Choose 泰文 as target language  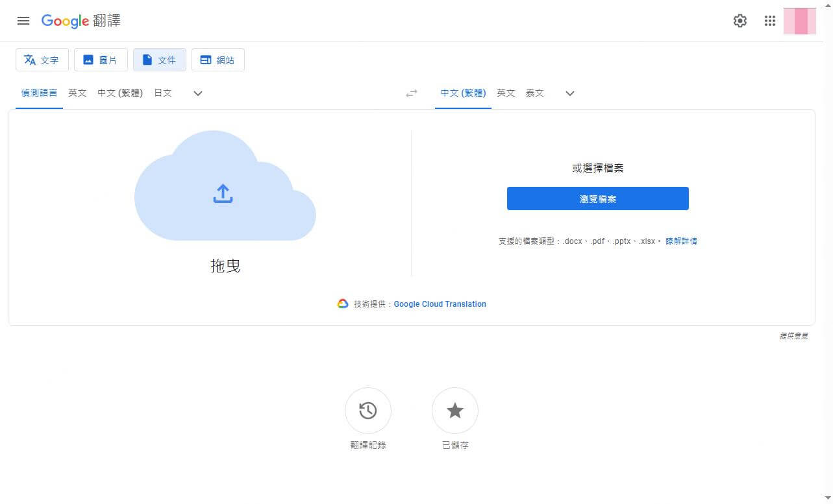point(534,93)
